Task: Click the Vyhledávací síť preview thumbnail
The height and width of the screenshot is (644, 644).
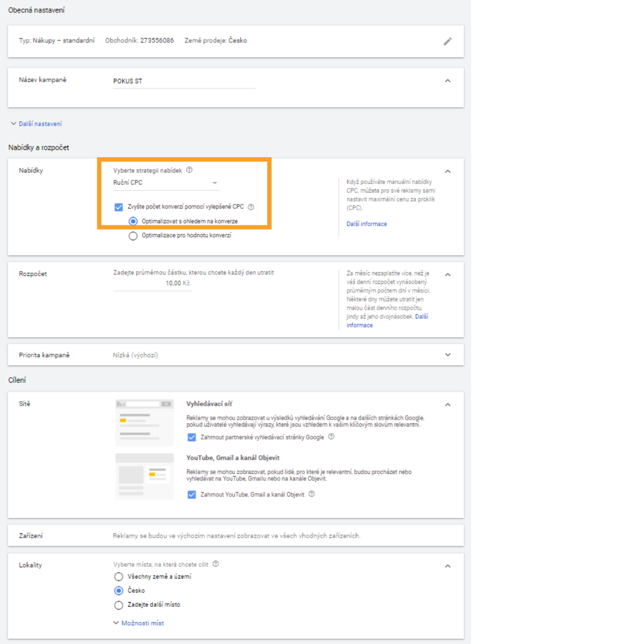Action: pyautogui.click(x=144, y=422)
